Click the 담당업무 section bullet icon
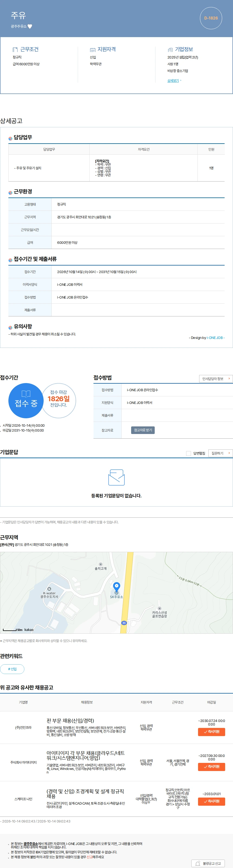233x868 pixels. pyautogui.click(x=11, y=138)
